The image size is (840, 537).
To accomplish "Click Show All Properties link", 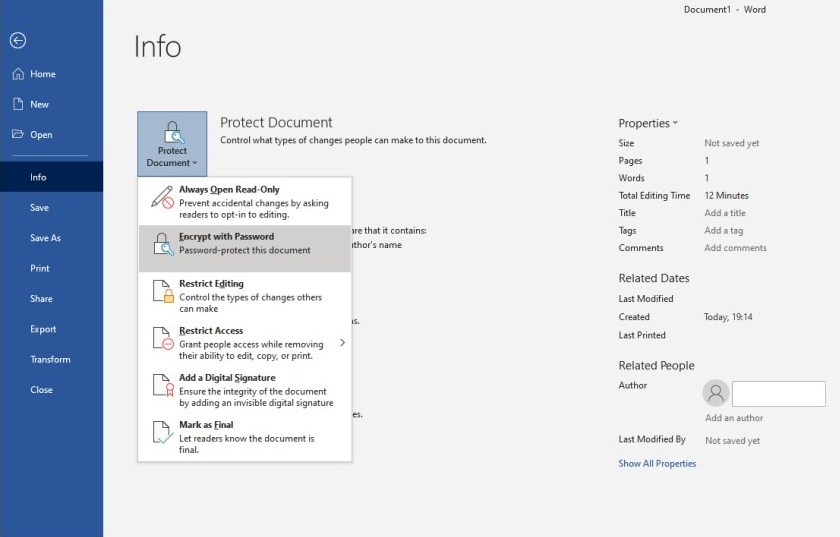I will (657, 464).
